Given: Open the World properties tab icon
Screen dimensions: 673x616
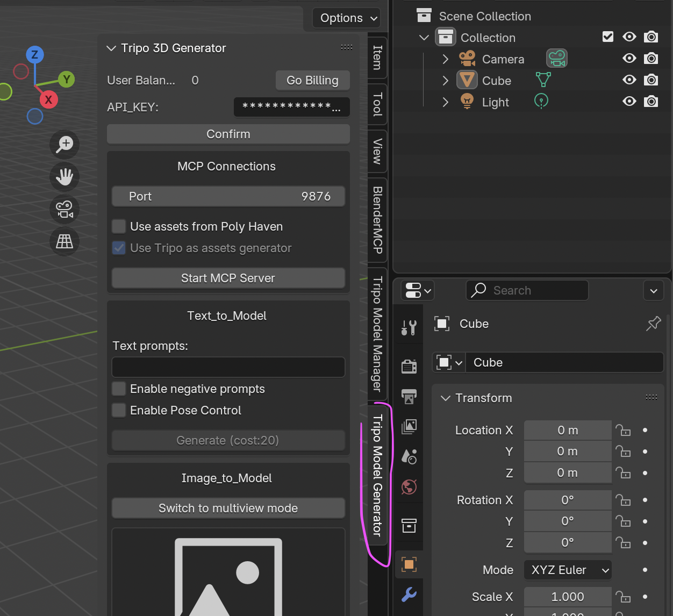Looking at the screenshot, I should pyautogui.click(x=409, y=487).
